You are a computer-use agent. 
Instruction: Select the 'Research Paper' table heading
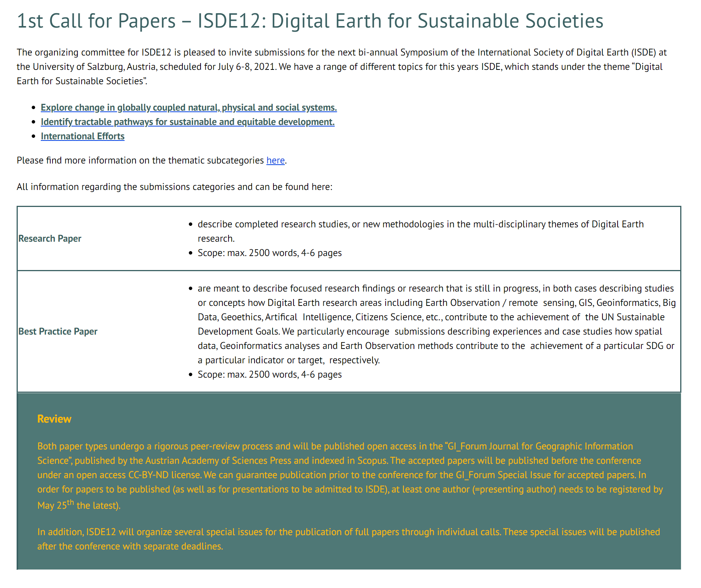50,239
